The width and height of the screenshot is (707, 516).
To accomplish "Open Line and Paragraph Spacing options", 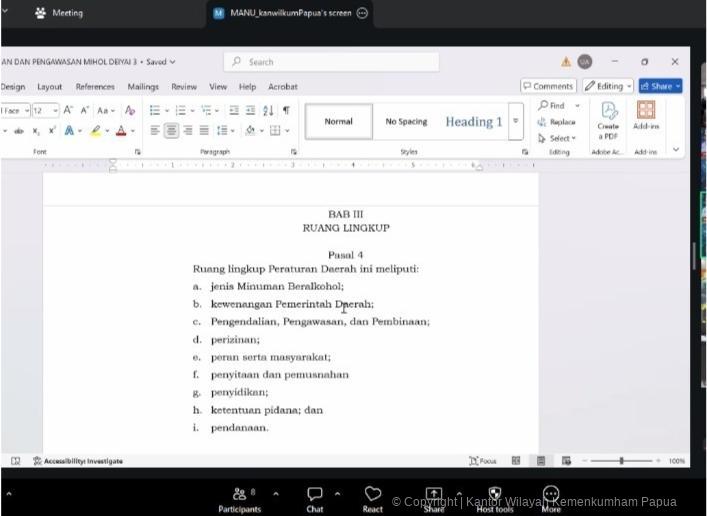I will click(x=222, y=131).
